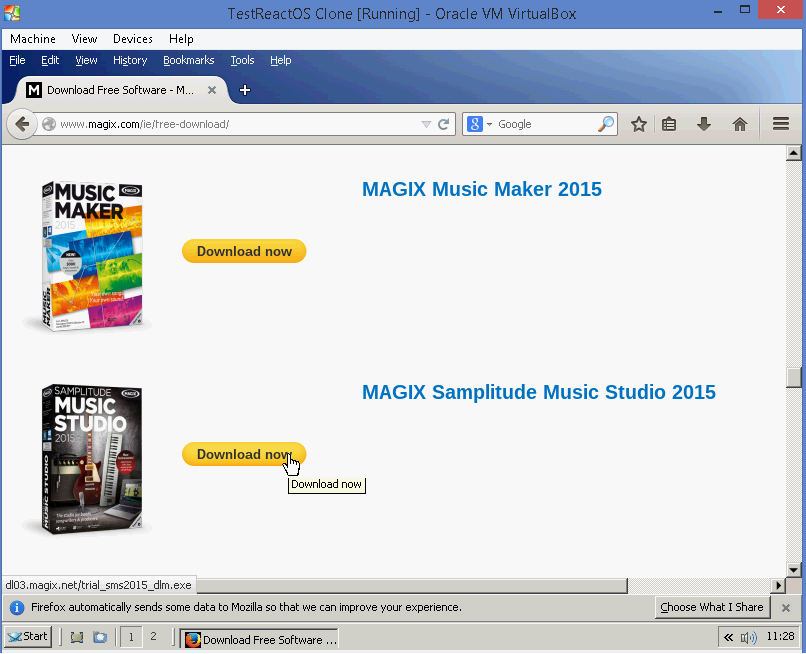Open the VirtualBox Machine menu

(33, 39)
